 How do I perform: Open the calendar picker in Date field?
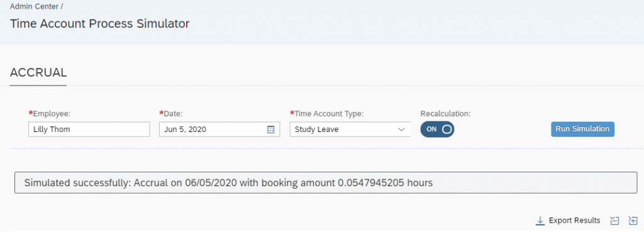(270, 130)
